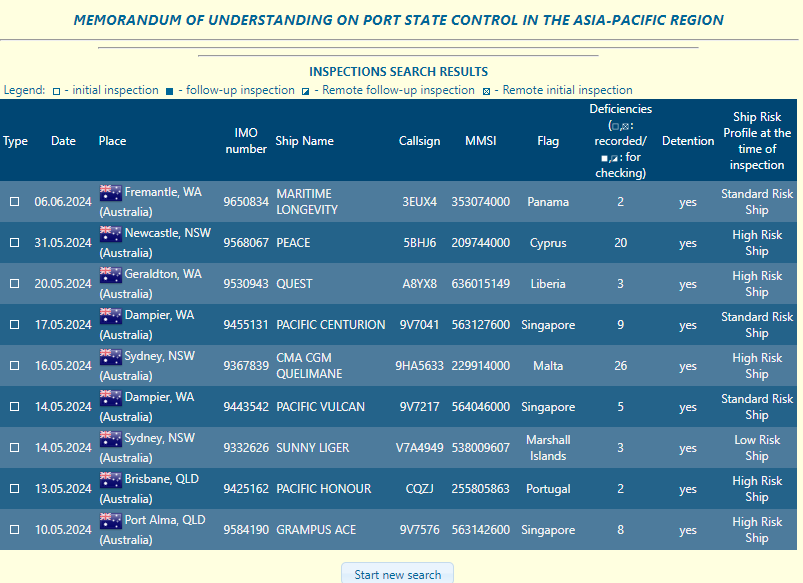This screenshot has height=583, width=803.
Task: Open the inspection type icon for PACIFIC CENTURION
Action: (14, 324)
